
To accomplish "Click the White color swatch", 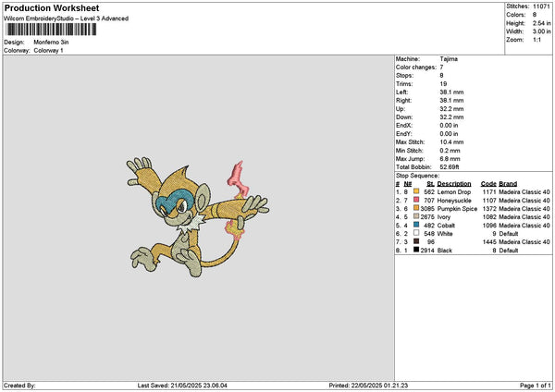I will point(416,233).
